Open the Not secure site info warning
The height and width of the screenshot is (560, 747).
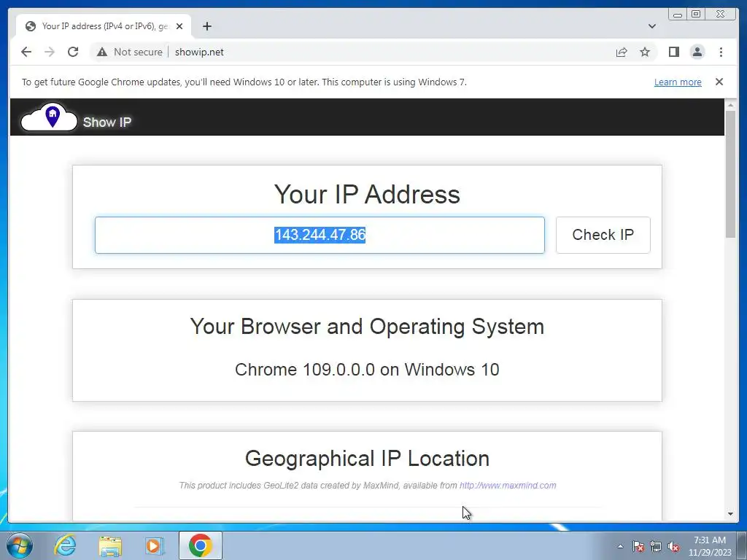click(129, 52)
